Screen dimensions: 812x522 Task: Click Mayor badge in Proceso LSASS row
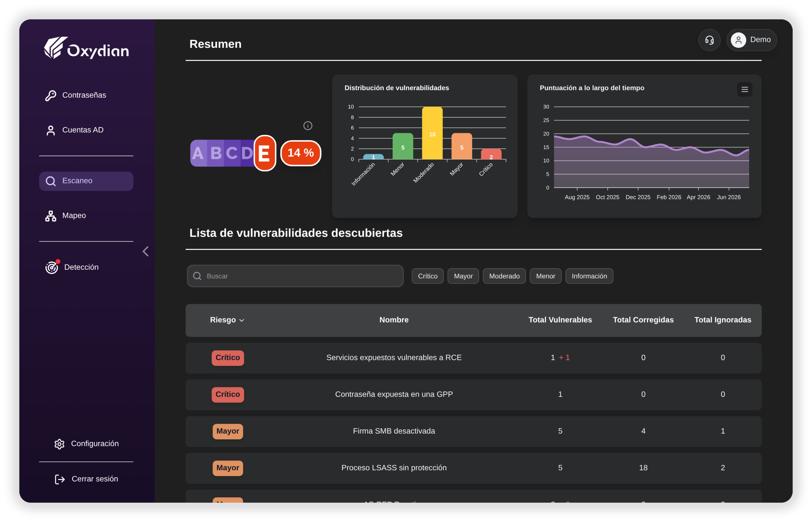pyautogui.click(x=228, y=468)
